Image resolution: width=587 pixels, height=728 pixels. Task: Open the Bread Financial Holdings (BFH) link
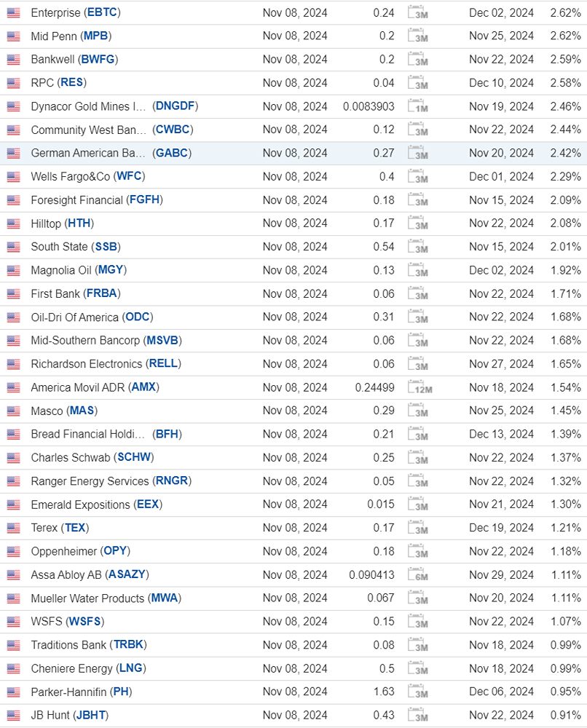click(106, 435)
